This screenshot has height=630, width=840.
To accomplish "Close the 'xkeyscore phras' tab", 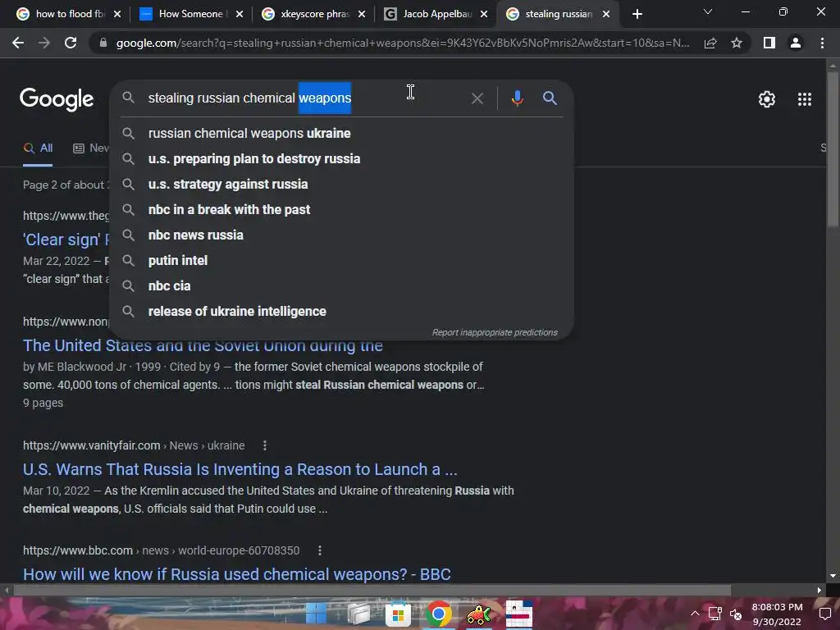I will coord(362,15).
